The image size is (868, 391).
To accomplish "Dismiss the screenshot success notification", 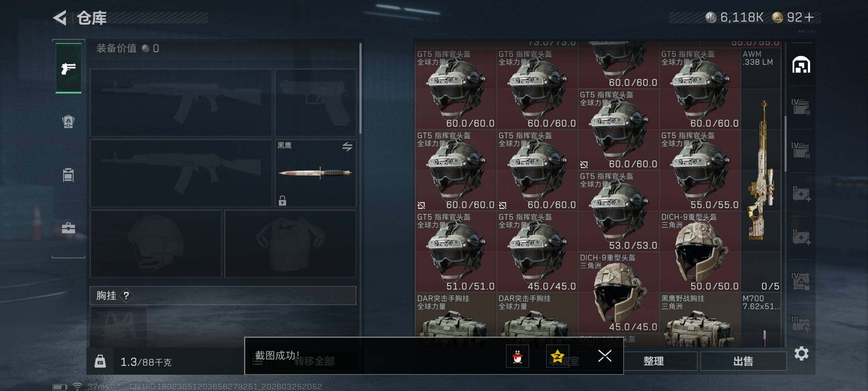I will pyautogui.click(x=605, y=356).
